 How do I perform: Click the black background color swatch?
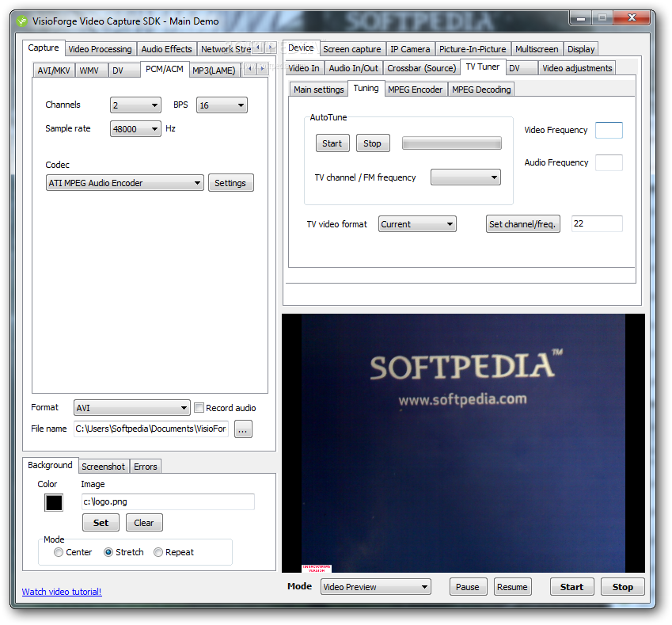54,503
